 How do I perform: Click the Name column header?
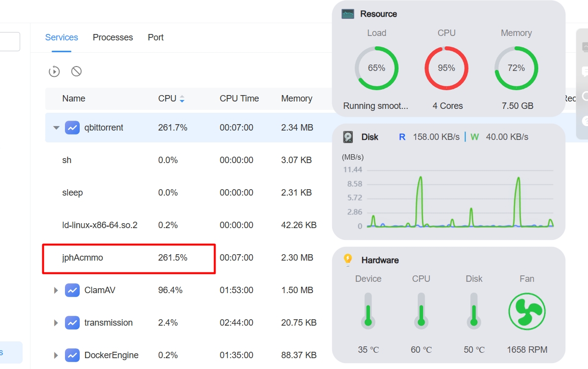point(73,99)
